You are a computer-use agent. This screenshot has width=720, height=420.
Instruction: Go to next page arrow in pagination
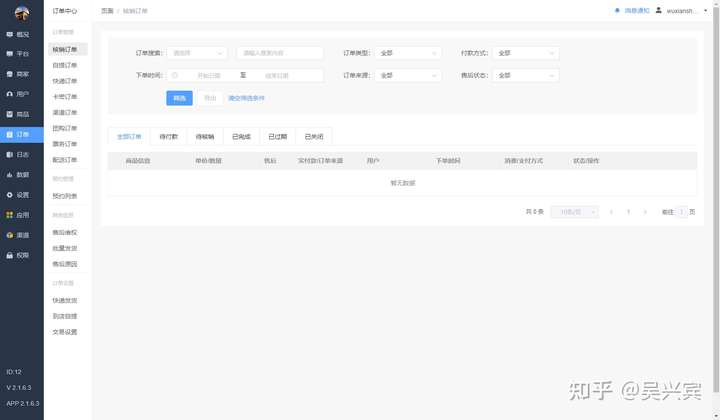pyautogui.click(x=645, y=212)
